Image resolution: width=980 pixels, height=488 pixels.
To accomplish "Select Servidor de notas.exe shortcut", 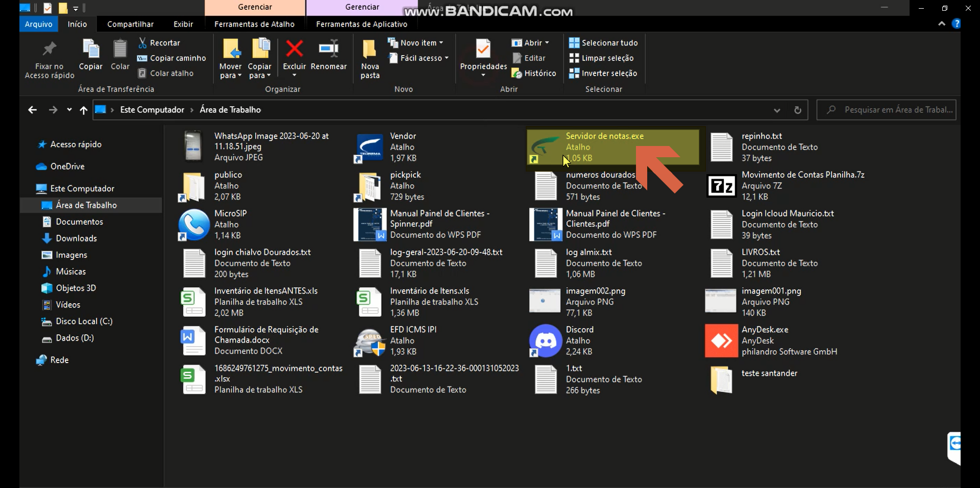I will point(612,147).
